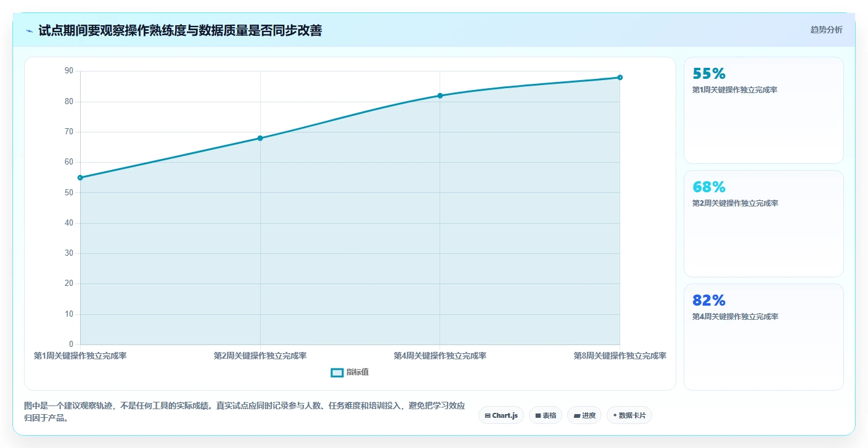Click 第2周关键操作独立完成率 caption under 68%
This screenshot has height=448, width=868.
coord(735,203)
